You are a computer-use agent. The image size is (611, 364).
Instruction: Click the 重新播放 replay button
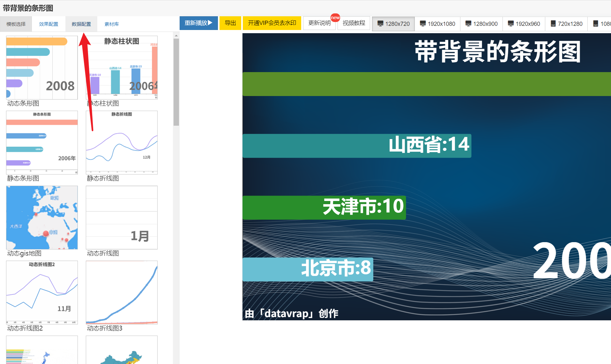click(x=198, y=23)
